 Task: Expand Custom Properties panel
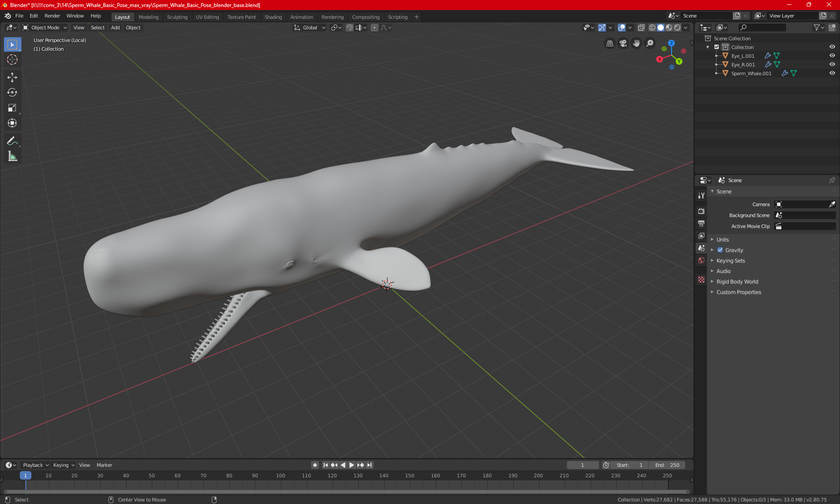pos(738,292)
